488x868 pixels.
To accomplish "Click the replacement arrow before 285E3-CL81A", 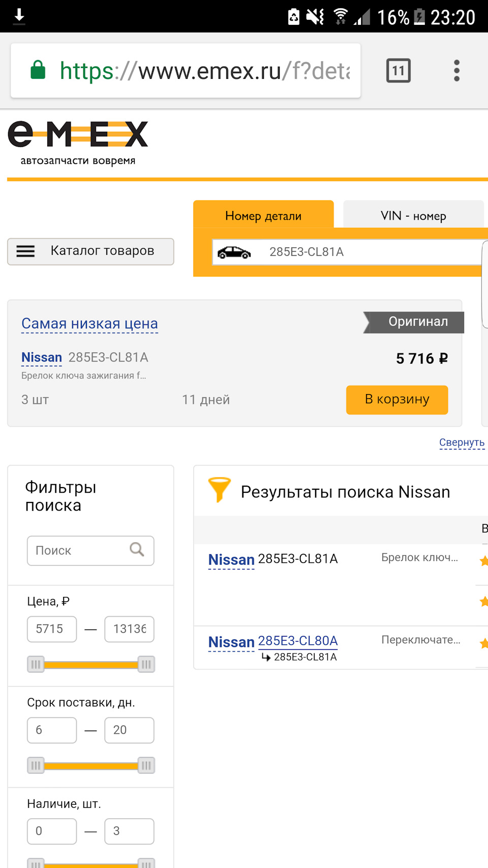I will pyautogui.click(x=266, y=657).
